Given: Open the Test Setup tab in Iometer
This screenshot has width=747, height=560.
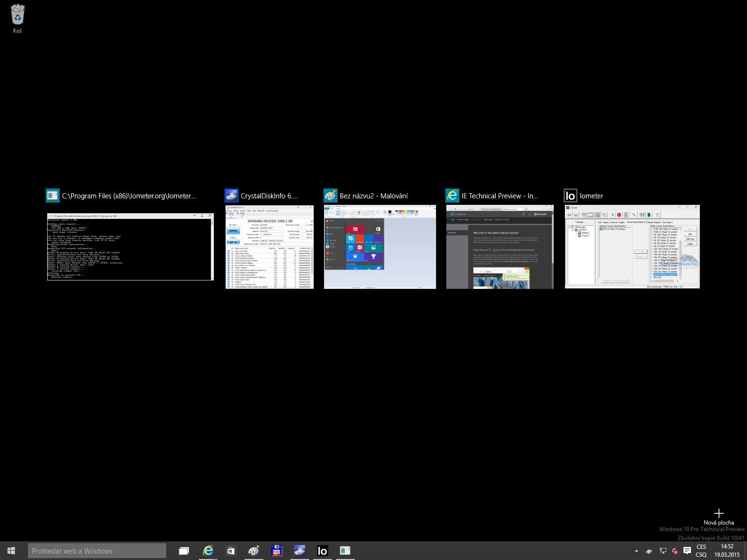Looking at the screenshot, I should point(667,222).
